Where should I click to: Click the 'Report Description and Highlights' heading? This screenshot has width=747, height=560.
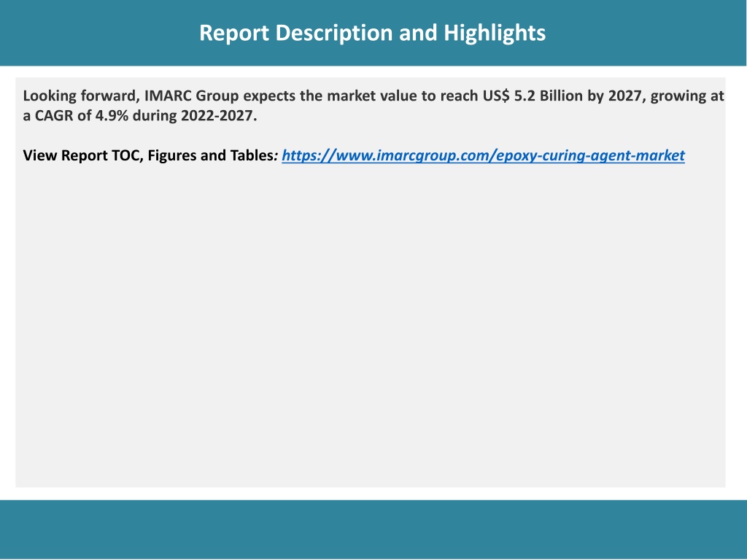pos(373,33)
